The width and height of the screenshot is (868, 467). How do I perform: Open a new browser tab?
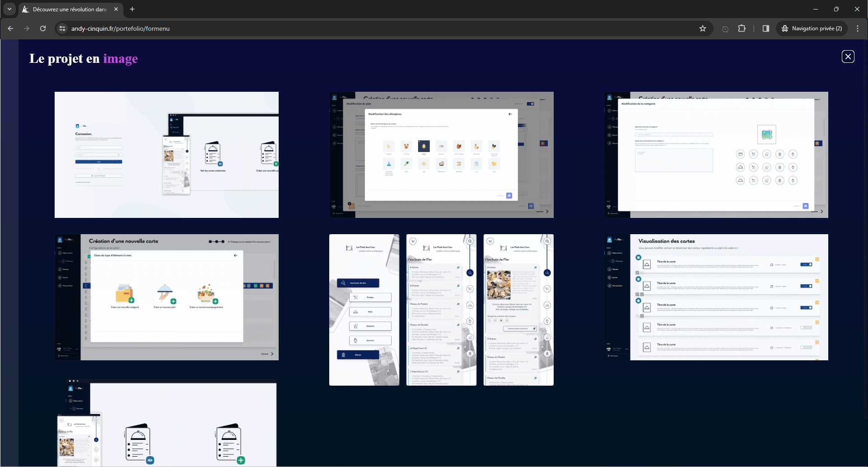132,9
